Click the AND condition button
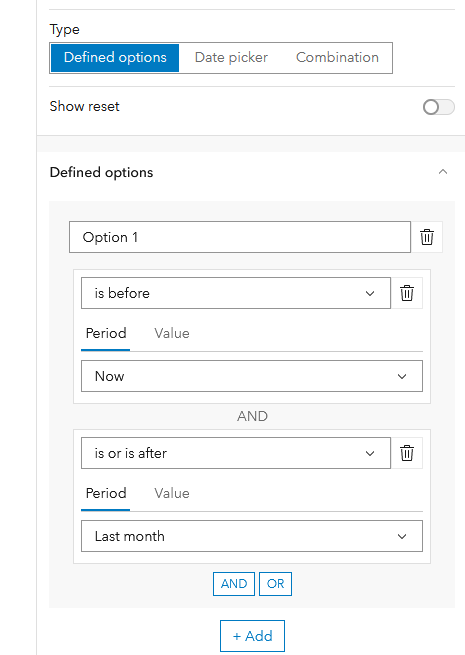 [234, 584]
